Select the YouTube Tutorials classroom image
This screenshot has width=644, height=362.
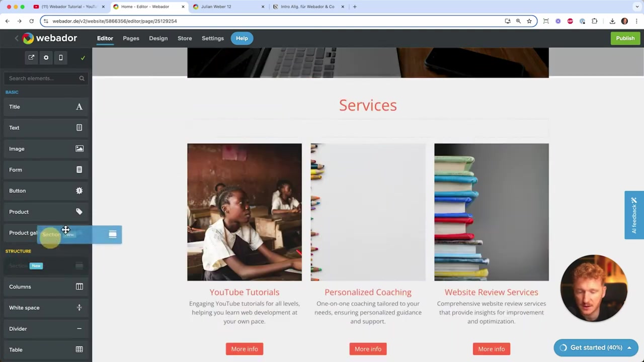245,212
